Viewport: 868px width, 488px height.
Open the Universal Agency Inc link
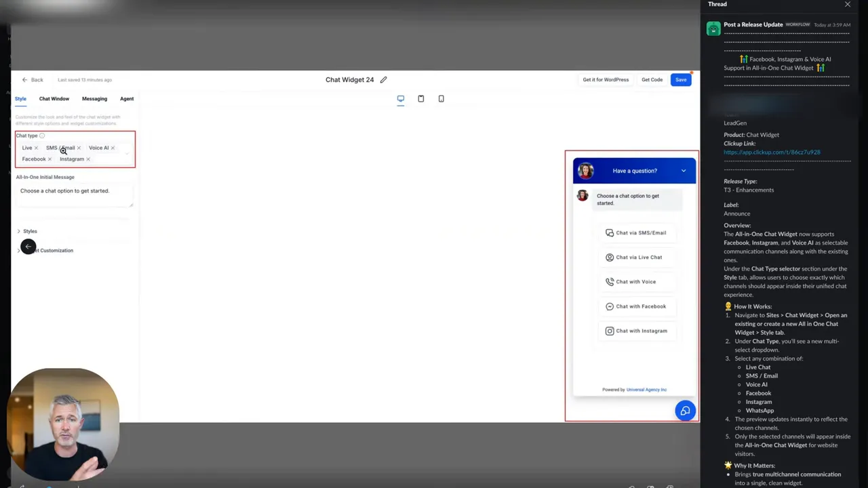646,390
